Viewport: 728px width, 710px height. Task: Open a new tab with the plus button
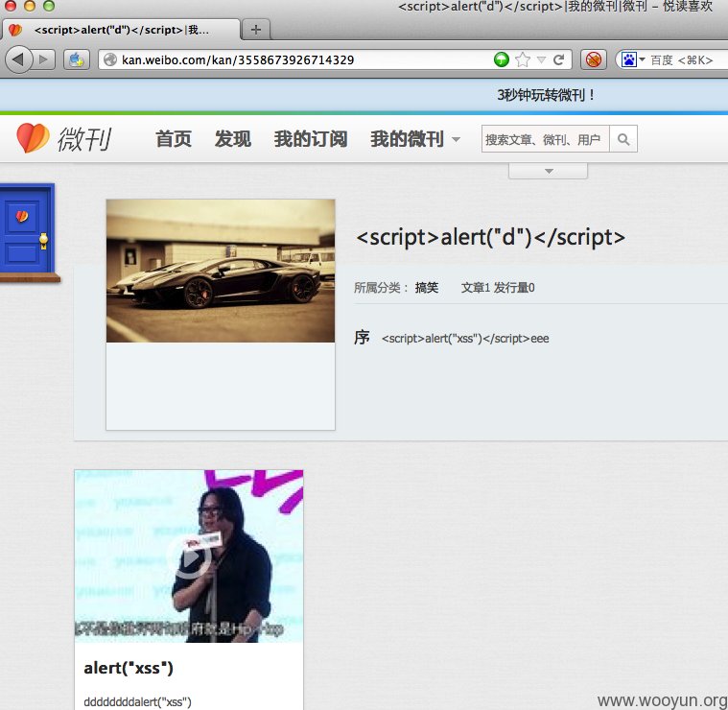[x=256, y=30]
